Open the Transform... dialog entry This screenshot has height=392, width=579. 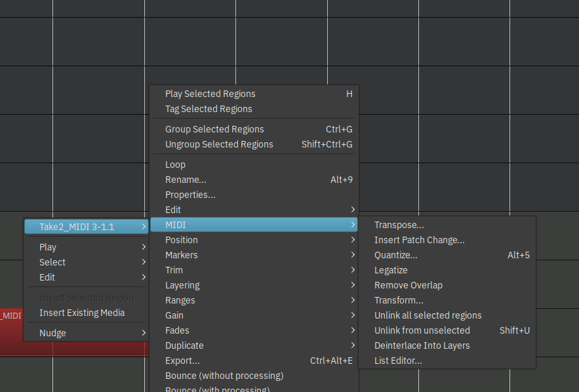tap(399, 300)
